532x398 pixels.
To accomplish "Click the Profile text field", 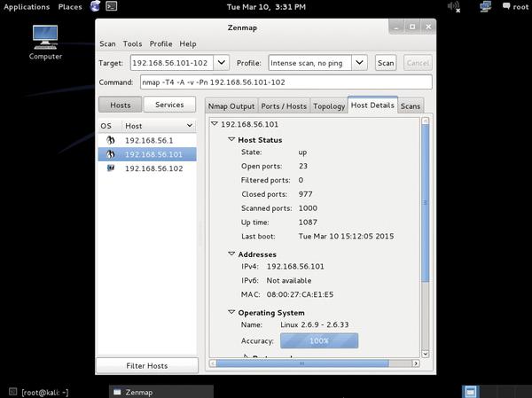I will point(309,63).
